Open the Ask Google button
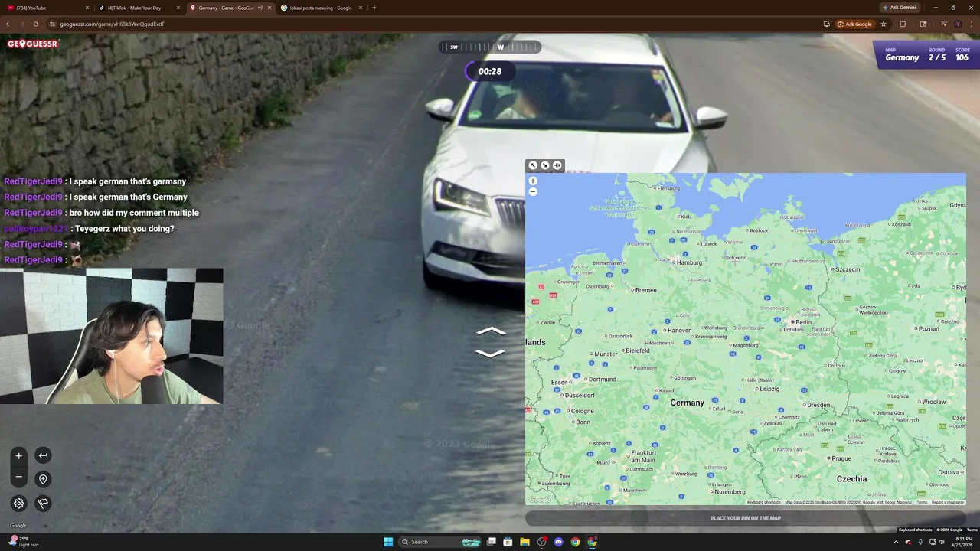 coord(855,24)
